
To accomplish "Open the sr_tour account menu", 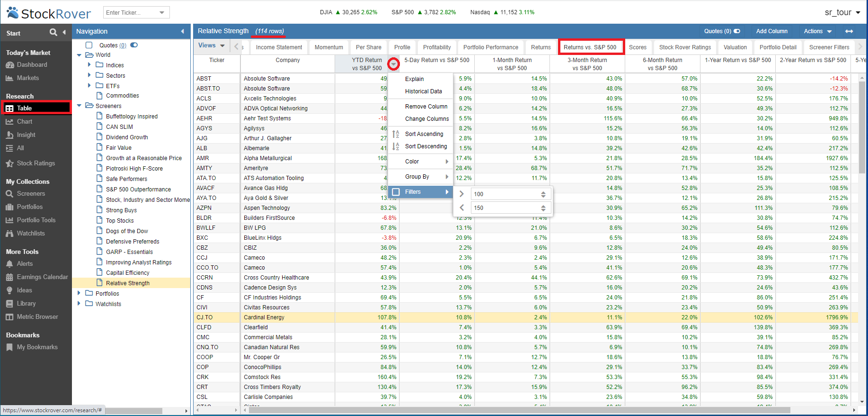I will click(842, 12).
